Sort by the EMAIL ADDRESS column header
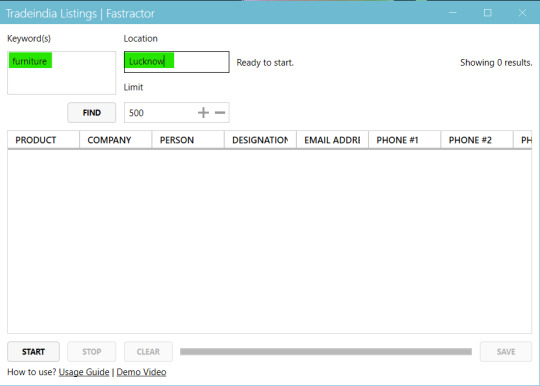This screenshot has width=540, height=386. pyautogui.click(x=332, y=140)
